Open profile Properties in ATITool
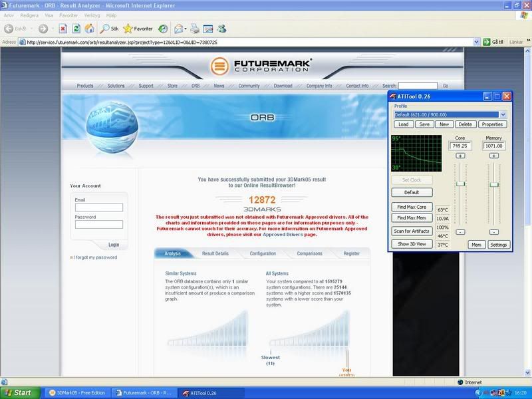This screenshot has height=399, width=532. pyautogui.click(x=492, y=124)
